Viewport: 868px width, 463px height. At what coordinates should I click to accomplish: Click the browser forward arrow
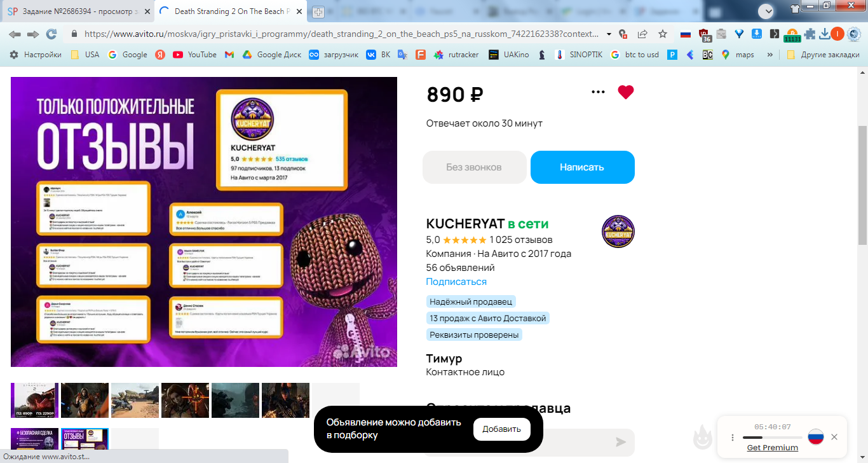(33, 34)
